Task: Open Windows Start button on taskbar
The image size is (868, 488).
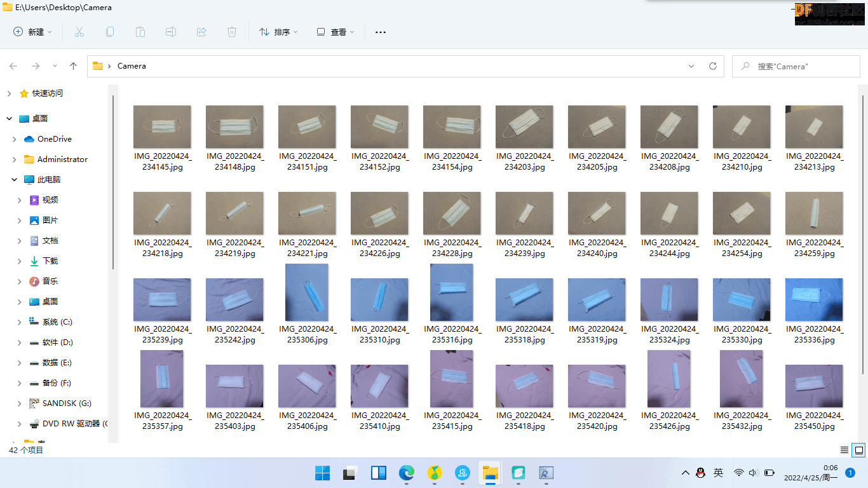Action: tap(323, 473)
